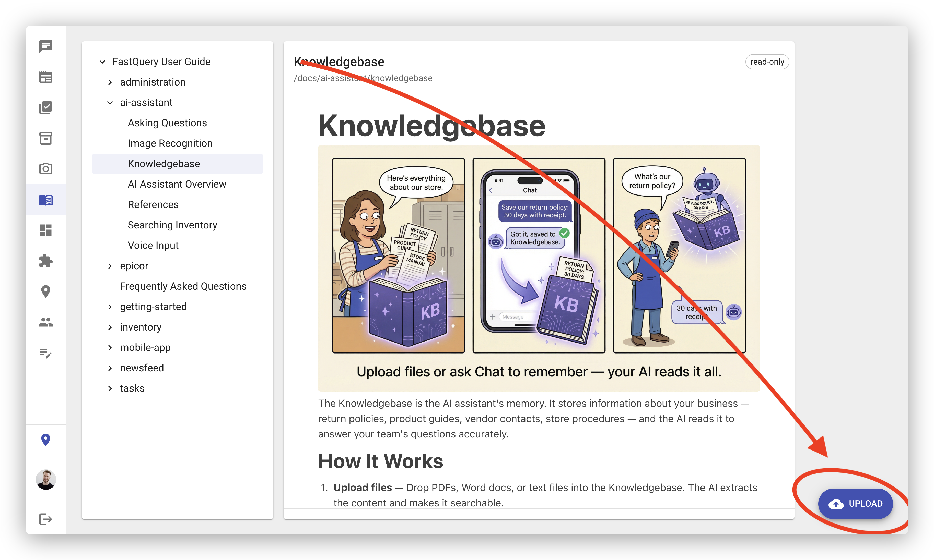The image size is (934, 560).
Task: Open the dashboard grid icon
Action: (x=46, y=230)
